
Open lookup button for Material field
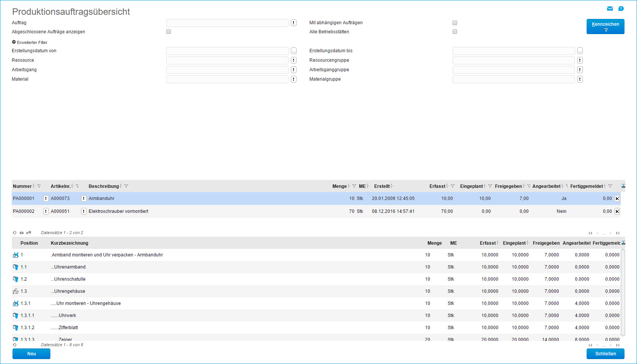click(x=294, y=79)
